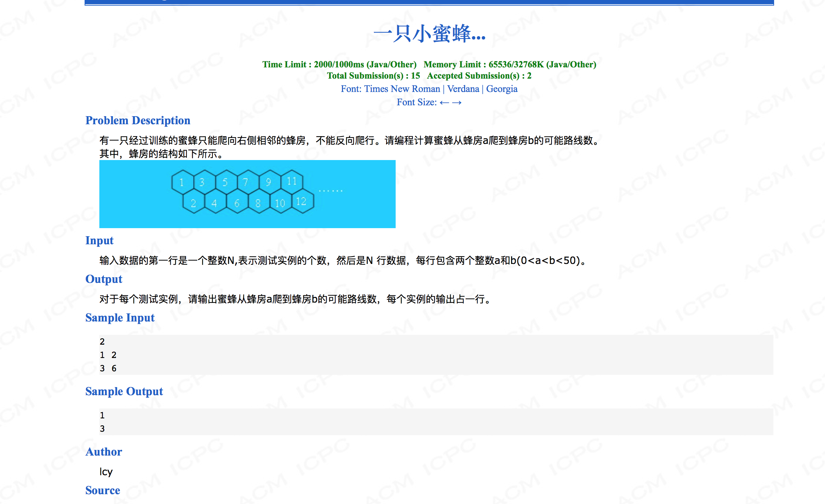Click the Output section heading
This screenshot has height=504, width=825.
click(104, 279)
